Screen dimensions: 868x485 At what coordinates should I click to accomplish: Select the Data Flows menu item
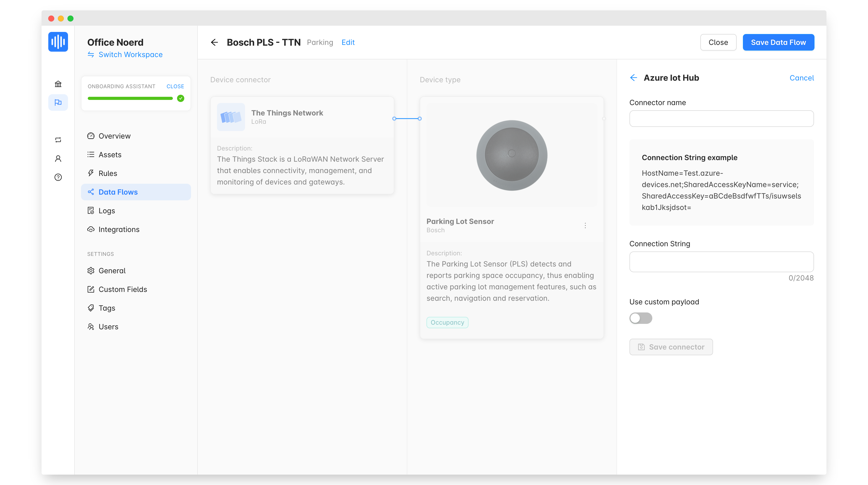coord(136,192)
